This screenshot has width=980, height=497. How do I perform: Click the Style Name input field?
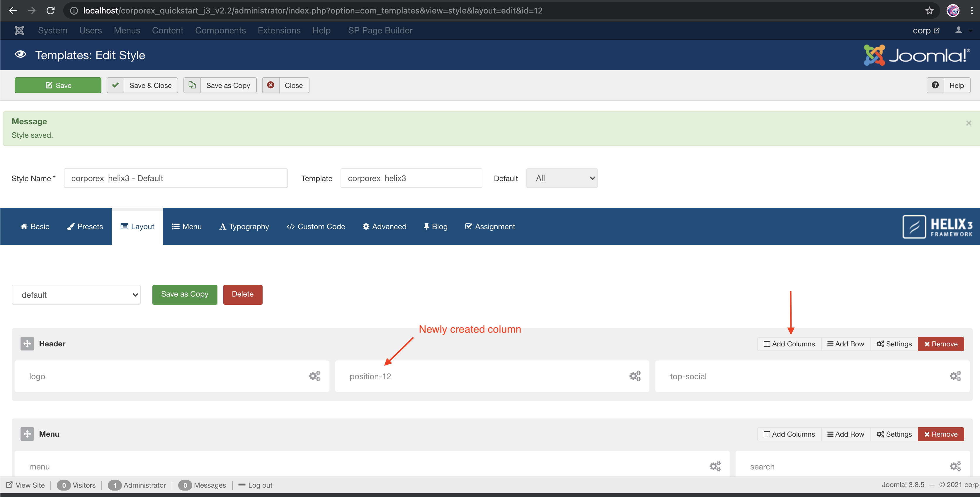pyautogui.click(x=175, y=178)
